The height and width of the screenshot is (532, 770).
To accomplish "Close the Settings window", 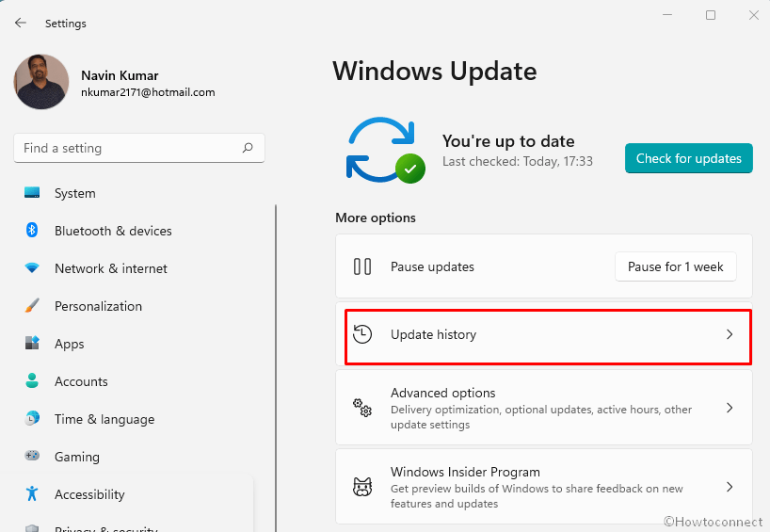I will [x=754, y=15].
